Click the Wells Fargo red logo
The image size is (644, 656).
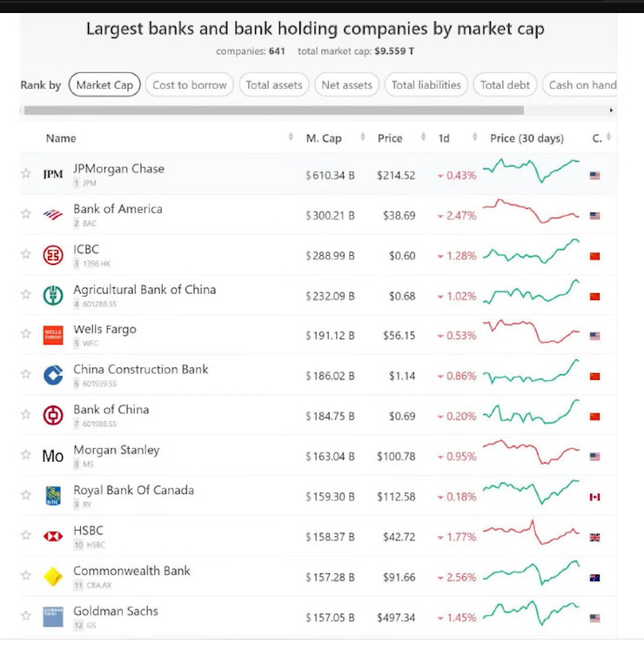click(x=53, y=336)
